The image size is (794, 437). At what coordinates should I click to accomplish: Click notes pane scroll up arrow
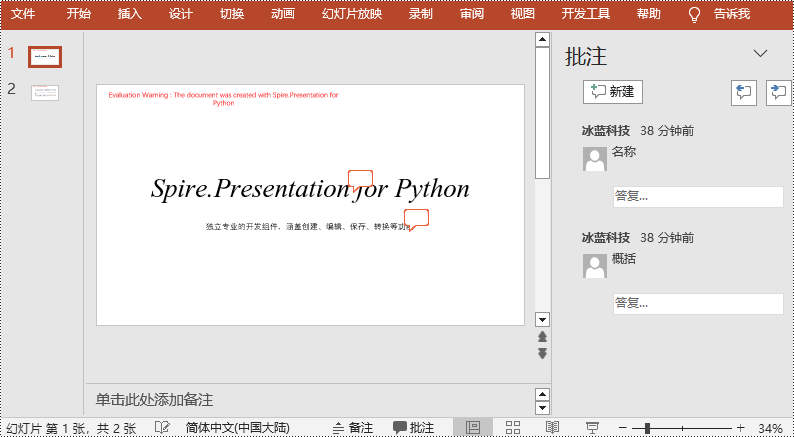click(542, 394)
